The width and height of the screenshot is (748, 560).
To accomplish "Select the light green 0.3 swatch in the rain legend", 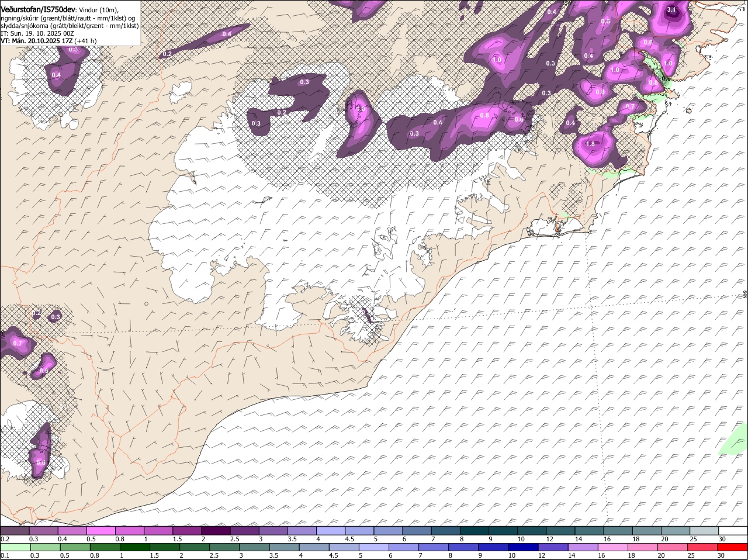I will tap(45, 547).
